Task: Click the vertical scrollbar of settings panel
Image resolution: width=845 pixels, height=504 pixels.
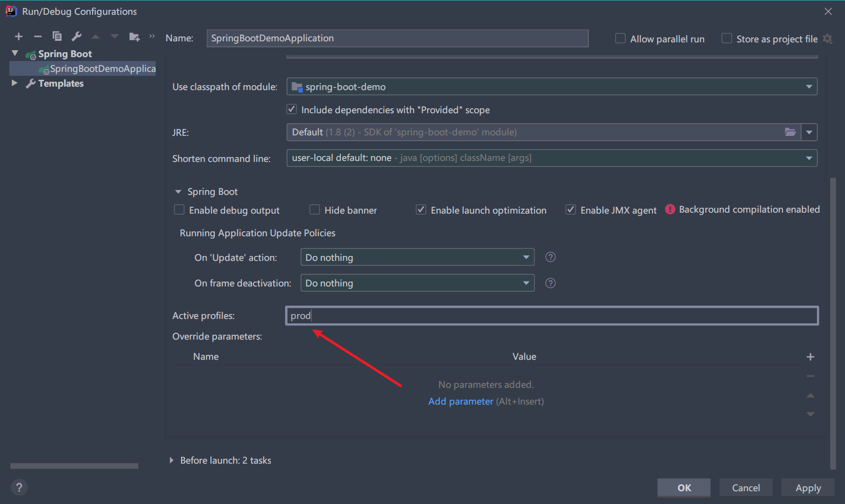Action: pos(833,323)
